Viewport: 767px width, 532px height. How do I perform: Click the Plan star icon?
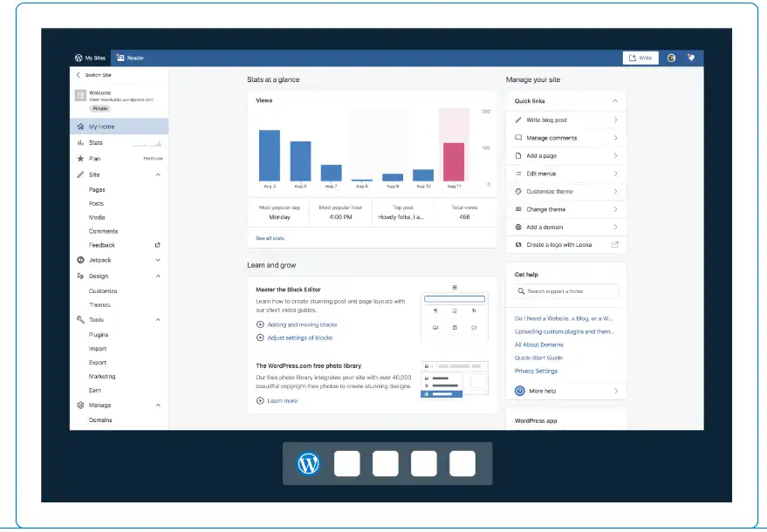(80, 159)
